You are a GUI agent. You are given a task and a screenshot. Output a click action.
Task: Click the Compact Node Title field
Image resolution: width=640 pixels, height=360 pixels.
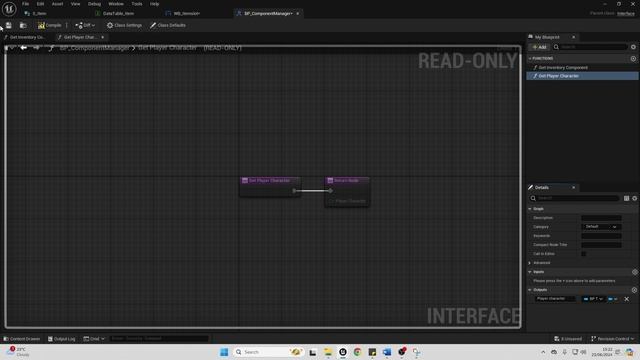[x=601, y=245]
